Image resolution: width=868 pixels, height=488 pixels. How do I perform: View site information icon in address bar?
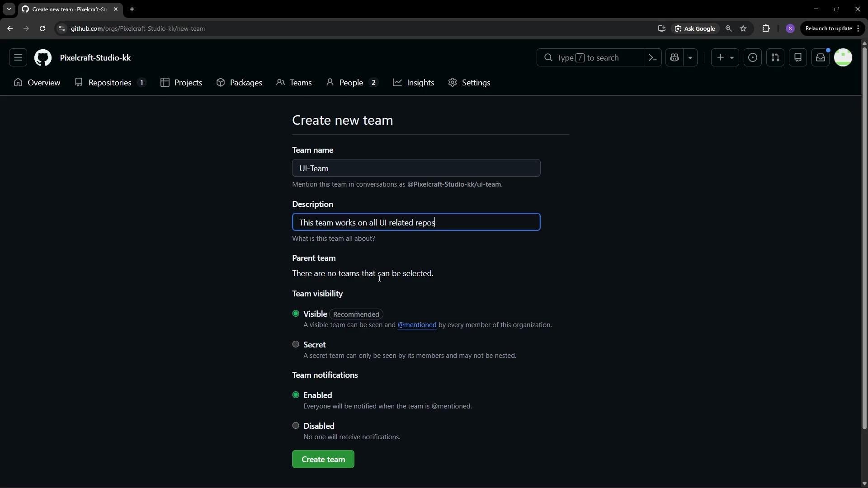[x=62, y=28]
